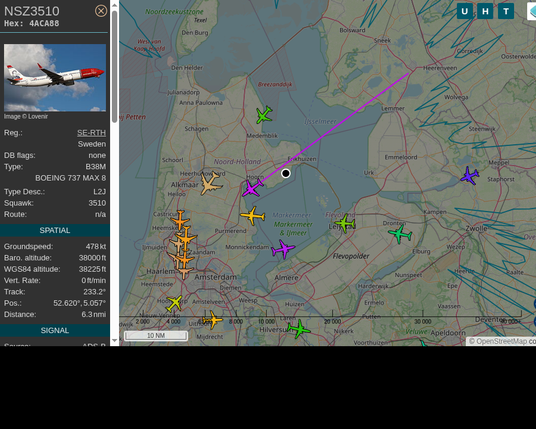
Task: Close the NSZ3510 aircraft info panel
Action: coord(101,11)
